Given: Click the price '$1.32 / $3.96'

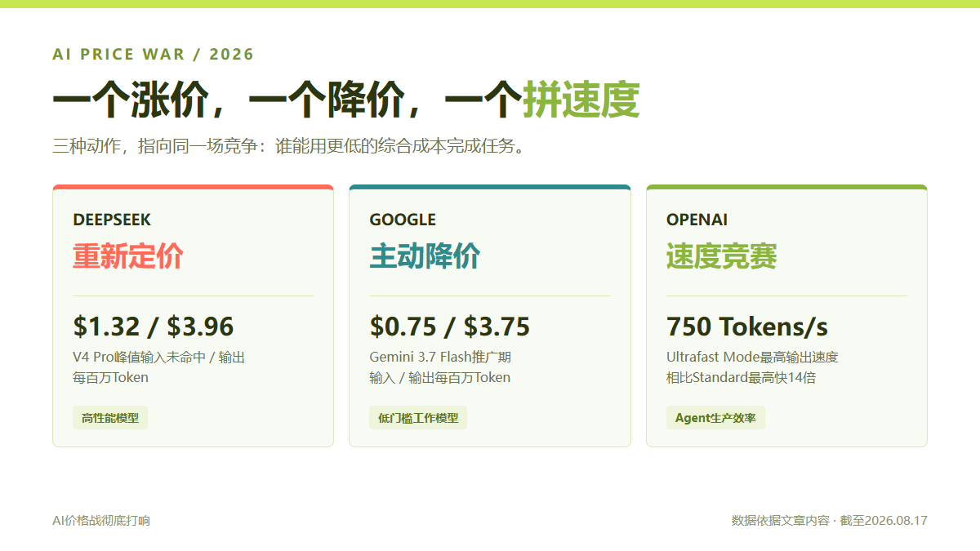Looking at the screenshot, I should tap(154, 327).
